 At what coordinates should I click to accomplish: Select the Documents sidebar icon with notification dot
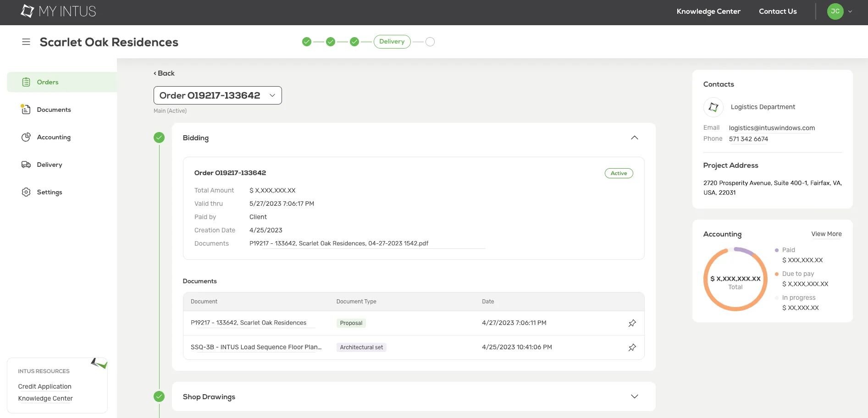[26, 109]
